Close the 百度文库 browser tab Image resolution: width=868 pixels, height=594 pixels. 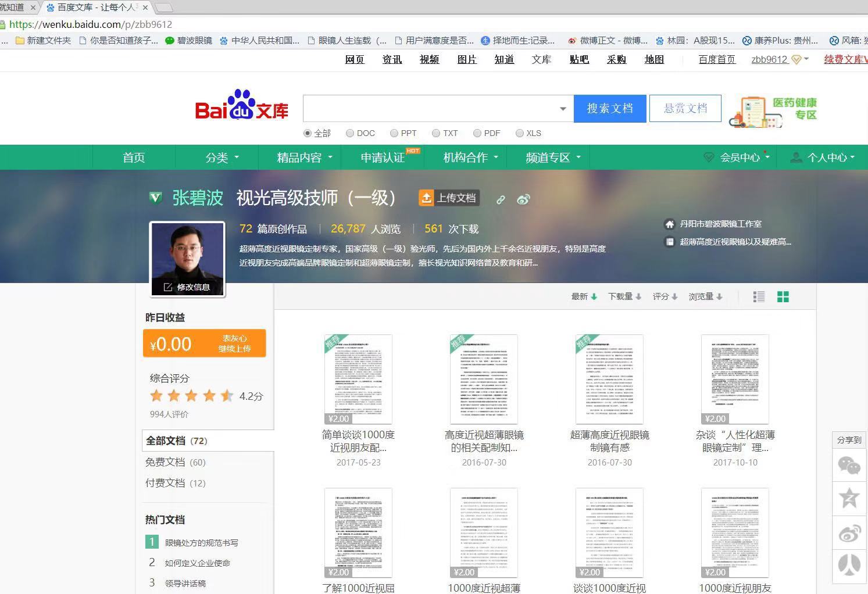click(x=145, y=8)
